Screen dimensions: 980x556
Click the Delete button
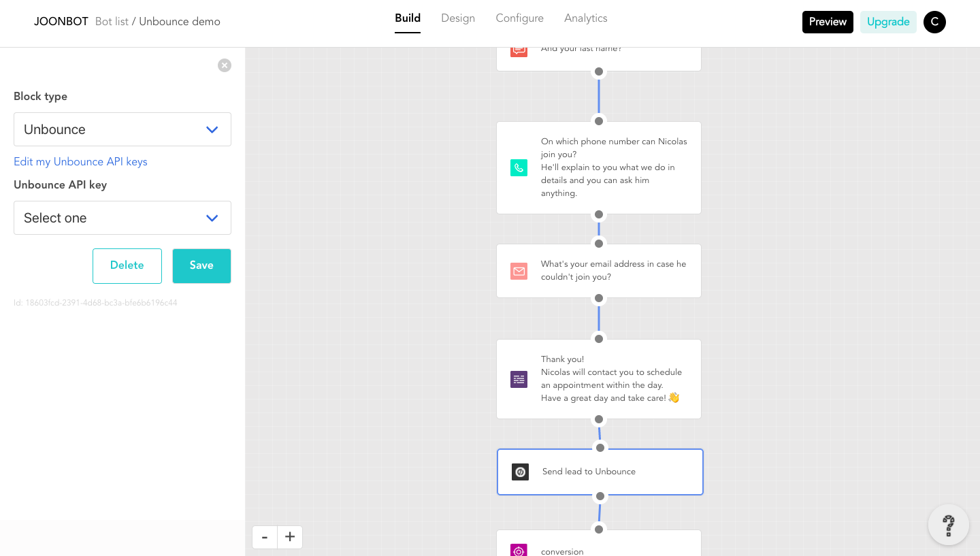[127, 265]
